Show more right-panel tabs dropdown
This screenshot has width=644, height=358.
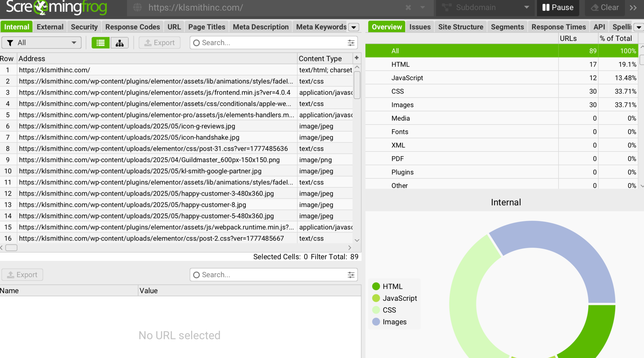click(x=639, y=27)
